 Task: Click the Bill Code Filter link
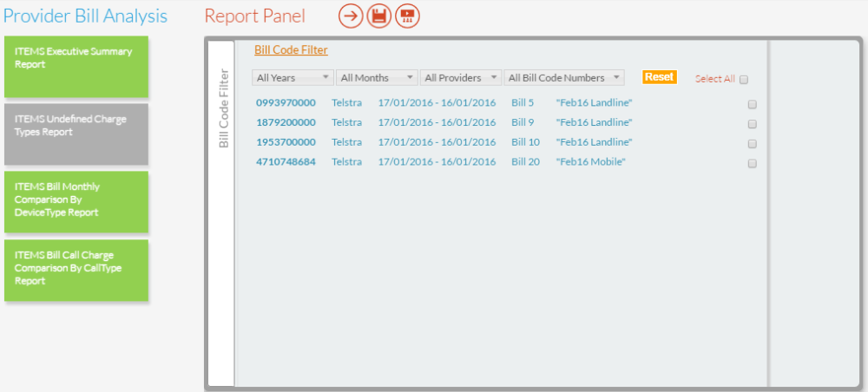tap(291, 50)
